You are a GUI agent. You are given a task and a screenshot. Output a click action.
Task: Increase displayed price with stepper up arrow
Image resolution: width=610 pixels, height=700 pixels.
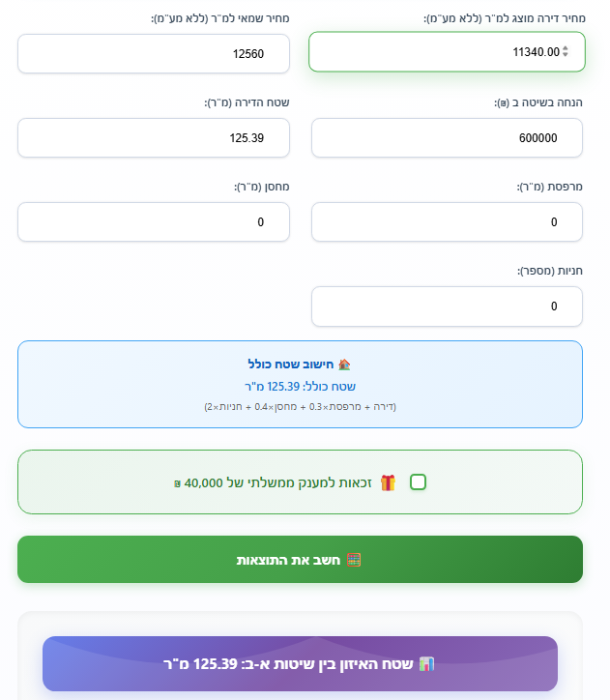[566, 48]
